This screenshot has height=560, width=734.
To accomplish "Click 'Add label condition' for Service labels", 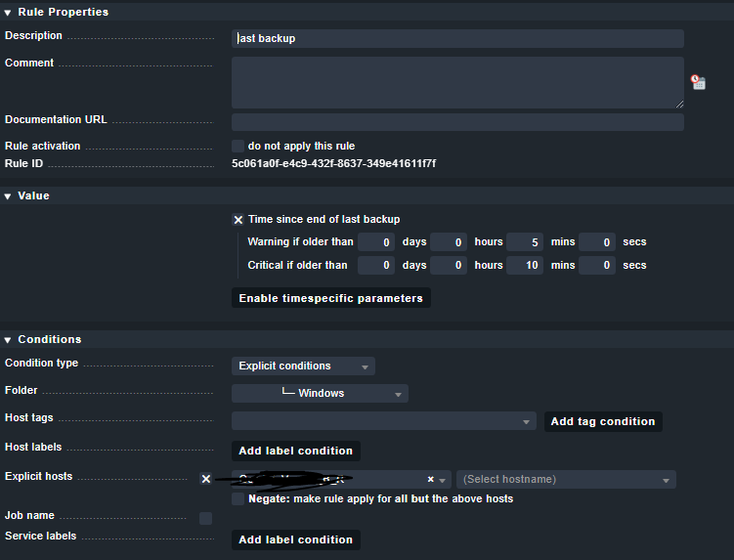I will (295, 539).
